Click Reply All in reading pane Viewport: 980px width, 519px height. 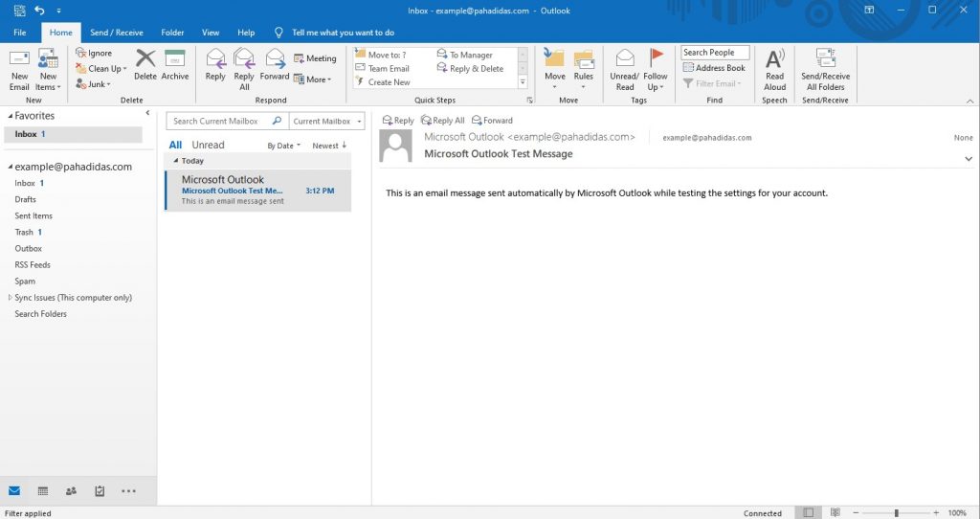442,121
